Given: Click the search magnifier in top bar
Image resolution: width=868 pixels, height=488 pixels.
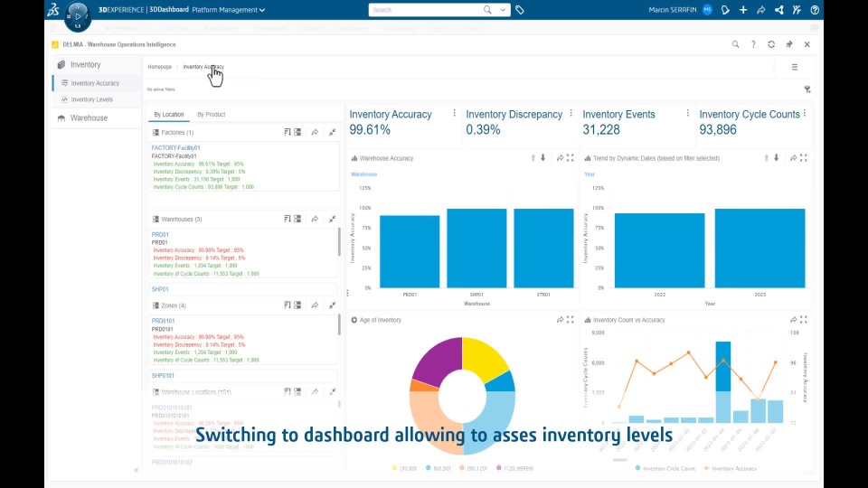Looking at the screenshot, I should [x=487, y=9].
